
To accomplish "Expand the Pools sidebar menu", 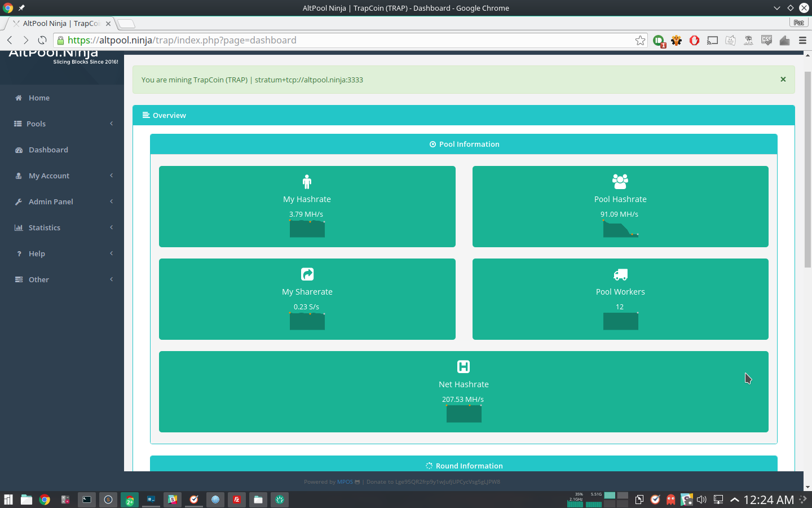I will (x=62, y=124).
